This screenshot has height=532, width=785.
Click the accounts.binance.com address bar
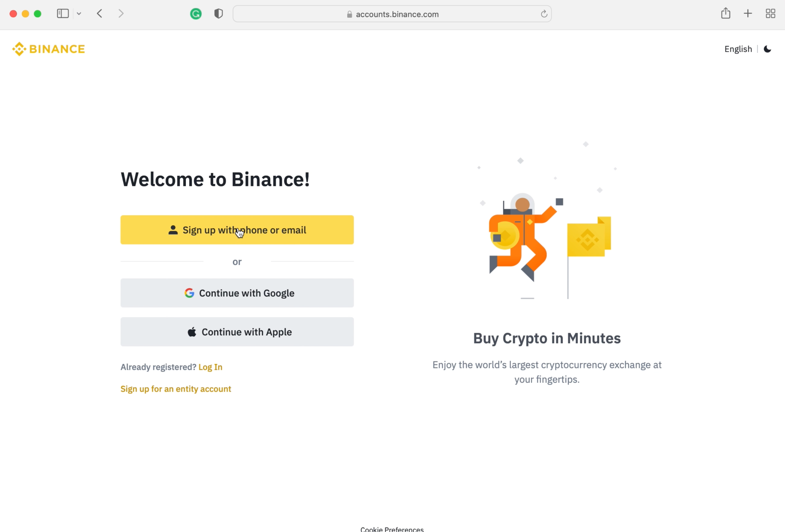click(392, 14)
